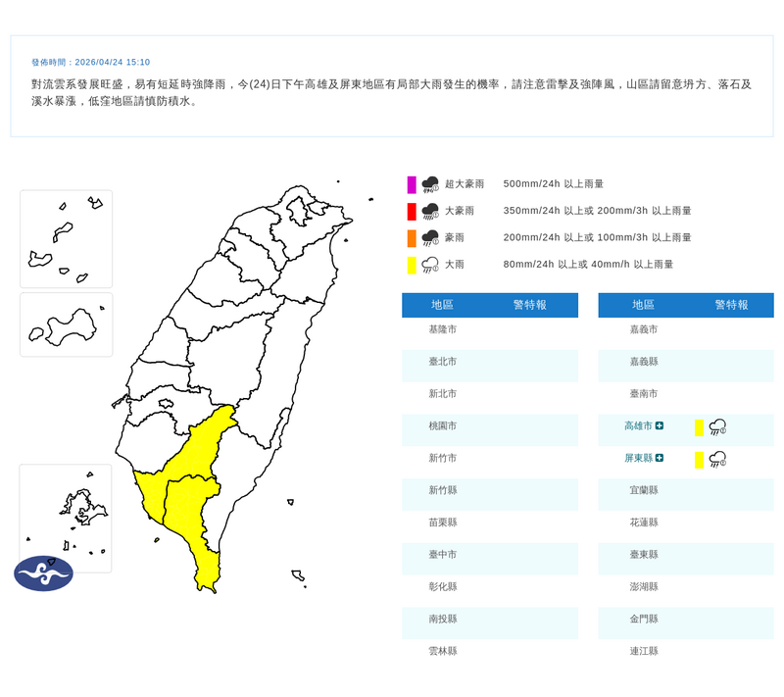The width and height of the screenshot is (784, 697).
Task: Click the Kinmen inset map thumbnail
Action: pyautogui.click(x=66, y=324)
